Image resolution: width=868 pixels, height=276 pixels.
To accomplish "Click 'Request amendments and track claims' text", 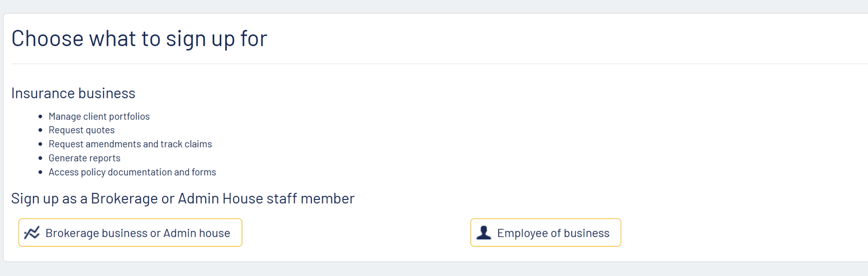I will click(130, 144).
